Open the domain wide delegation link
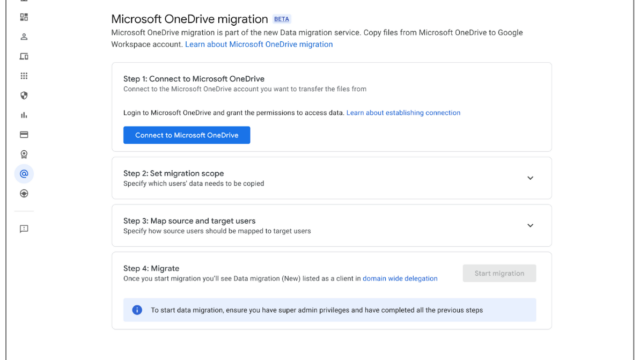The width and height of the screenshot is (640, 360). click(x=400, y=278)
